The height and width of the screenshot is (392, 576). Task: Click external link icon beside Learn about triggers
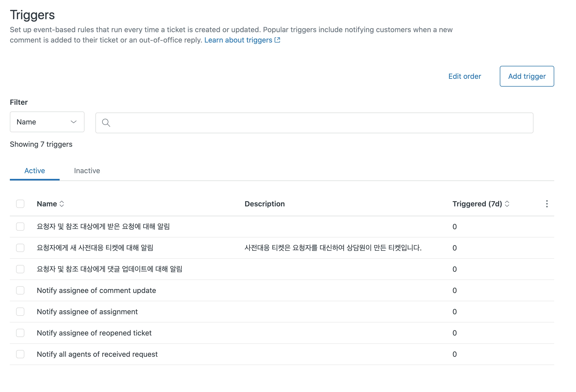pos(277,40)
